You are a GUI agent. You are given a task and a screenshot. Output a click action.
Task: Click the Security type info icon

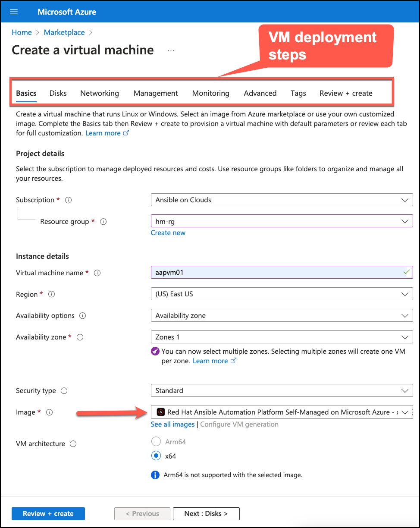click(x=64, y=391)
